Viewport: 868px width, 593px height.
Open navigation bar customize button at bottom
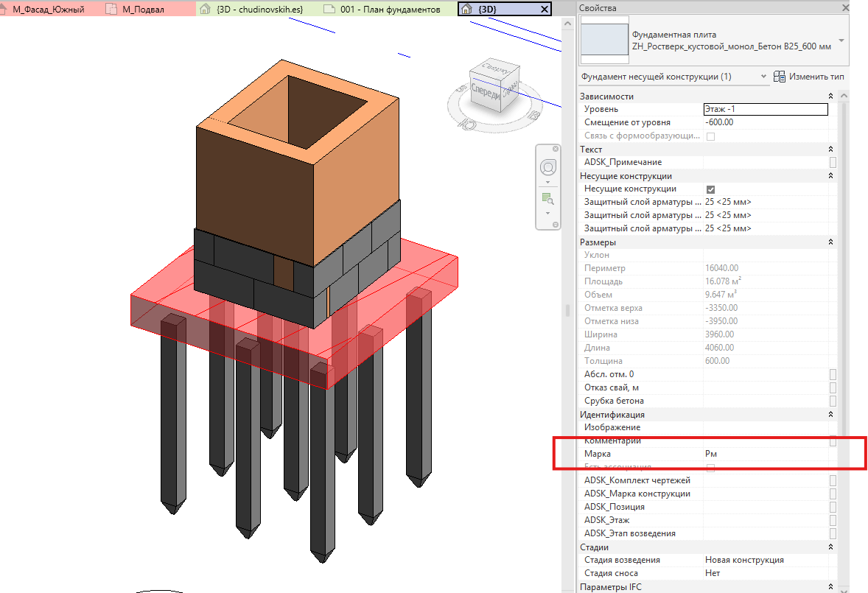tap(556, 225)
